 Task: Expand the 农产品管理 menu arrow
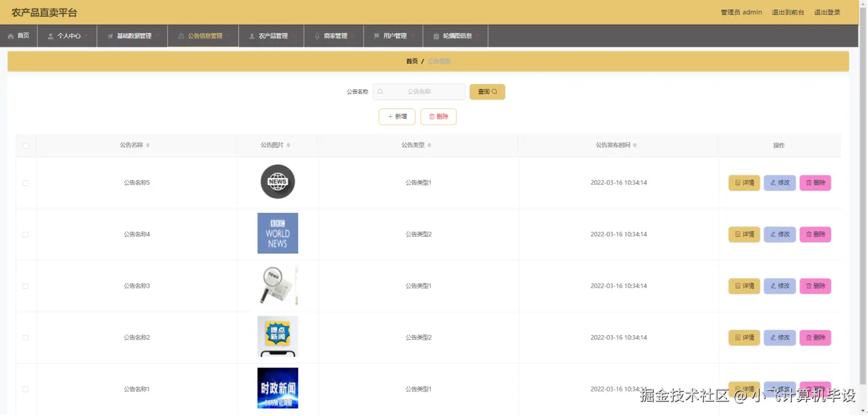(x=294, y=36)
